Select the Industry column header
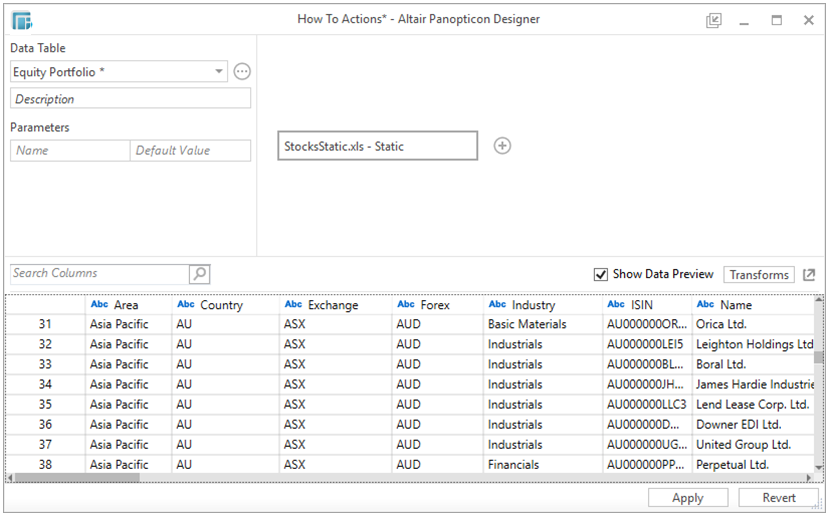 [x=538, y=304]
